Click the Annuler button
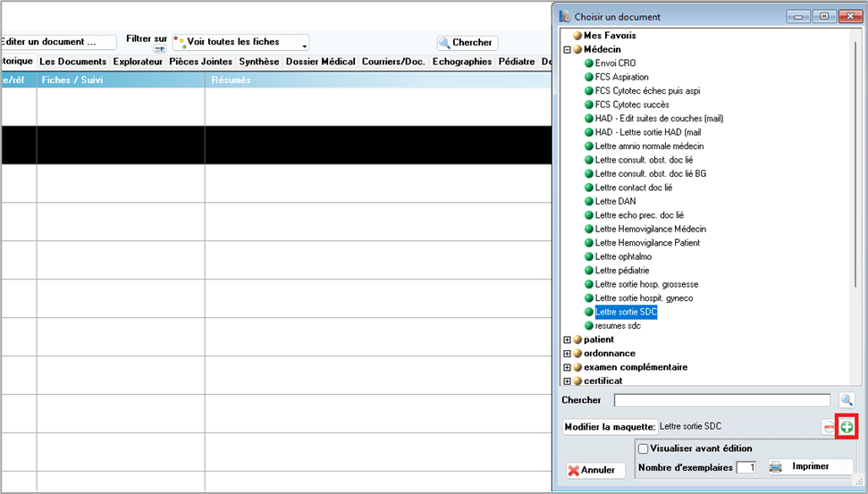Viewport: 868px width, 494px height. click(x=595, y=470)
